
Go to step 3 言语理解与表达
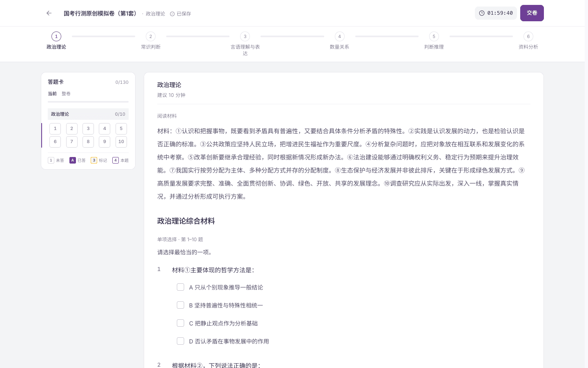tap(245, 44)
